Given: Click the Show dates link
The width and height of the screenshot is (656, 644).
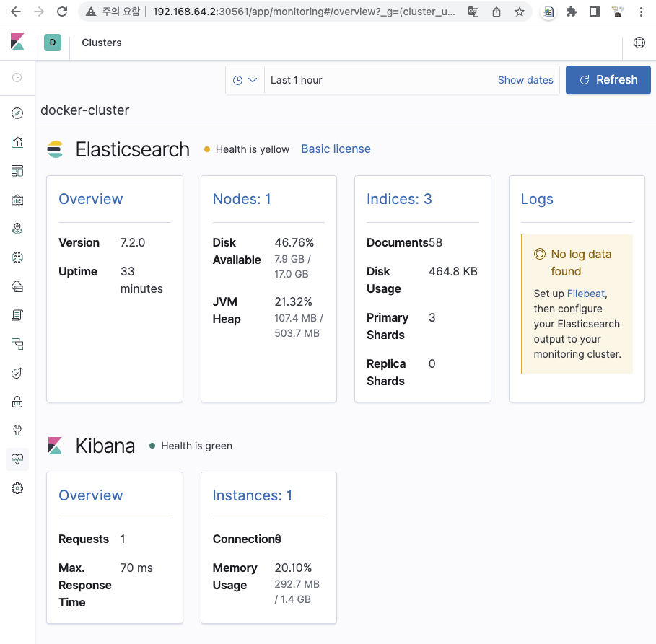Looking at the screenshot, I should click(525, 80).
